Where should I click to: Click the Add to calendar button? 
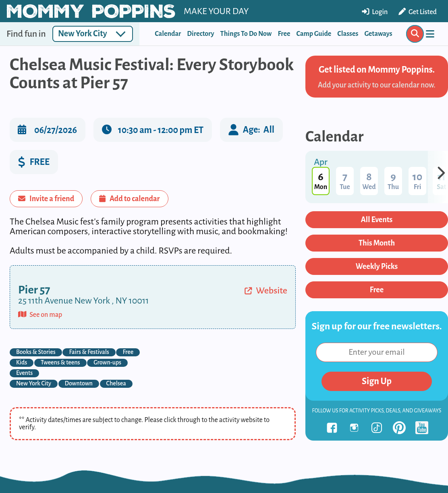tap(129, 199)
